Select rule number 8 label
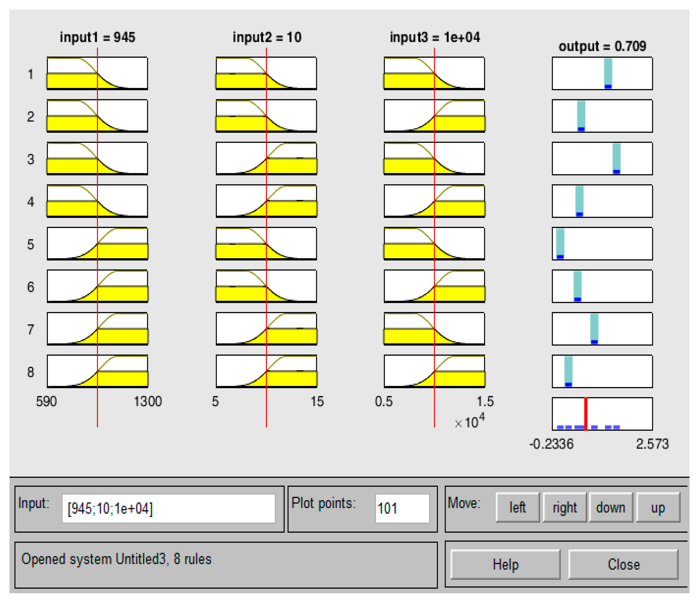 tap(31, 372)
